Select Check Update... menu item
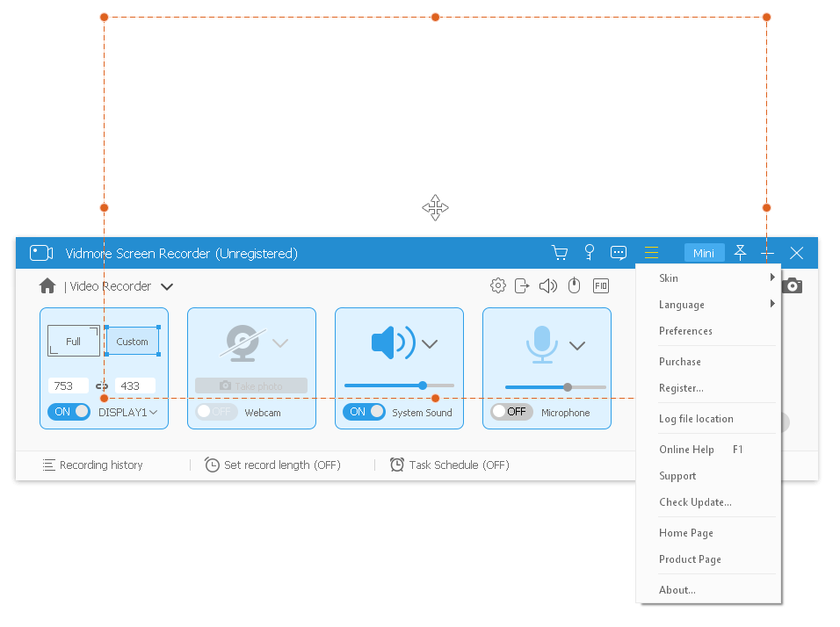The image size is (840, 627). (x=709, y=502)
